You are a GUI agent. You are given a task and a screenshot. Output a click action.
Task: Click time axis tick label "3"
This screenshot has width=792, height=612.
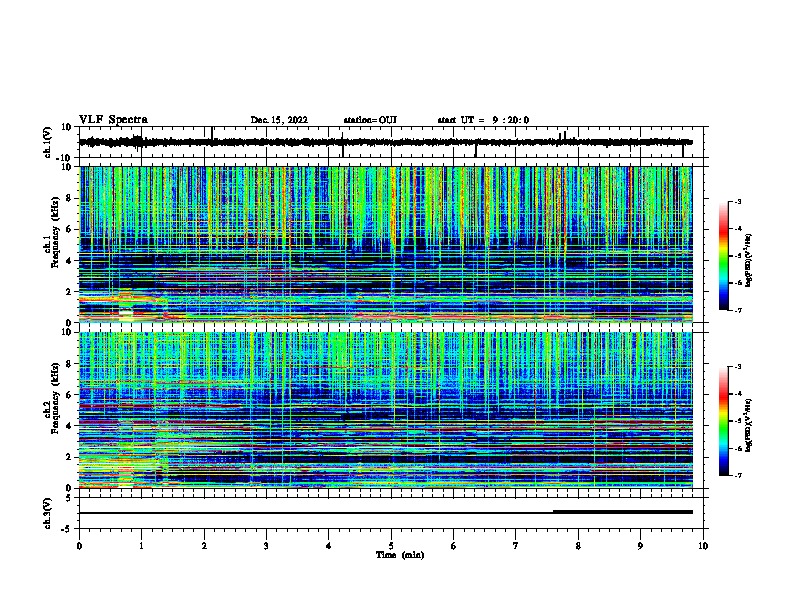[x=266, y=546]
